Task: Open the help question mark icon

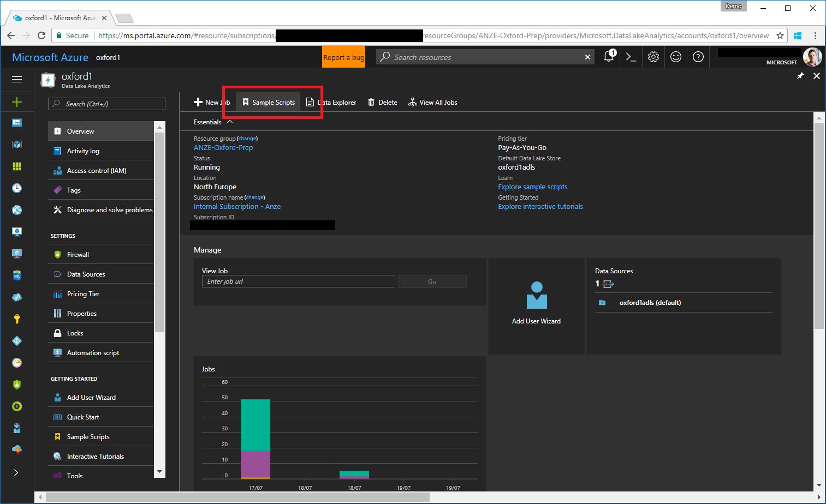Action: coord(698,57)
